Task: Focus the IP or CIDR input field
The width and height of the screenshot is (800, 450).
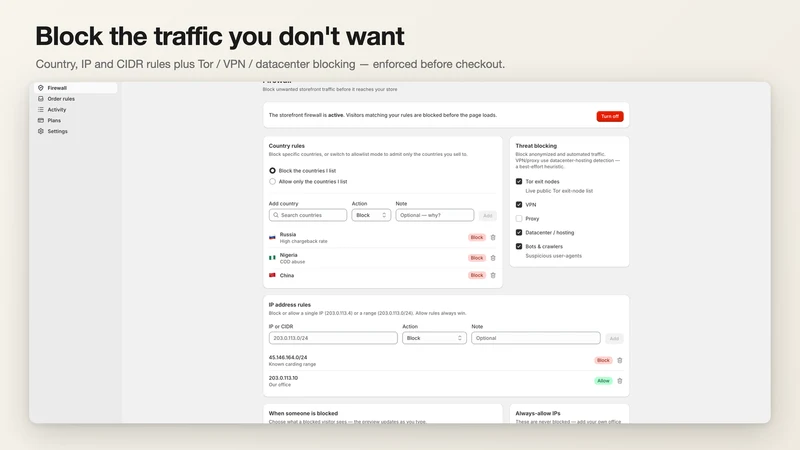Action: pos(333,338)
